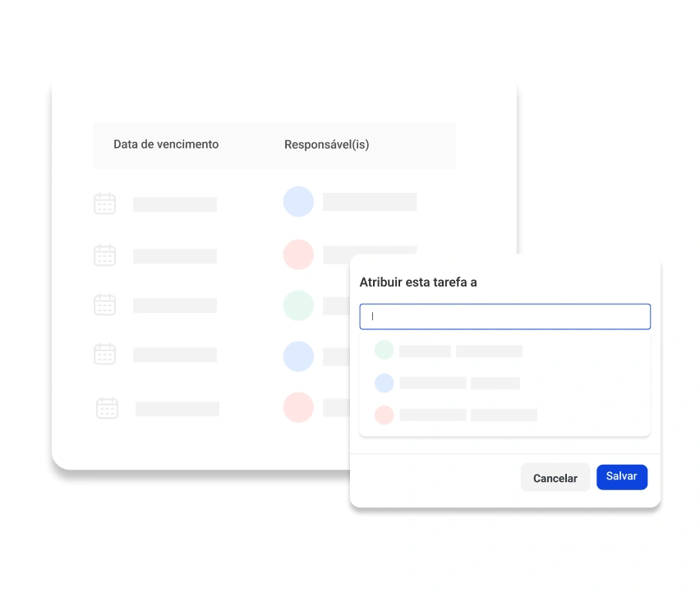Click the 'Responsável(is)' column header
This screenshot has height=592, width=700.
(326, 145)
